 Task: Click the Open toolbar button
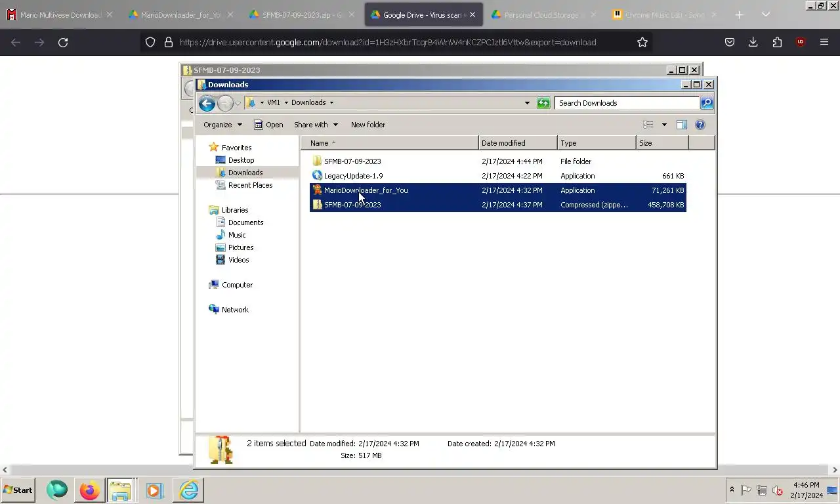(x=268, y=125)
